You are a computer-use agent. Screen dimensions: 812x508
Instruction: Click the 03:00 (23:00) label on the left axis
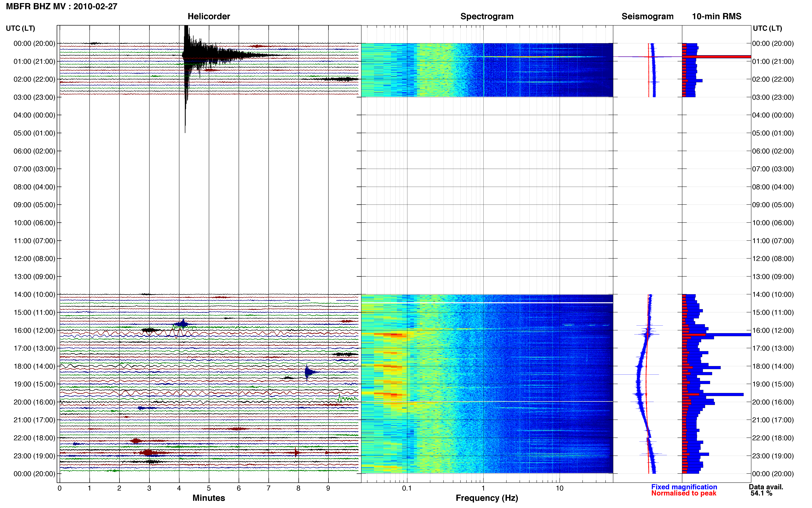click(34, 97)
